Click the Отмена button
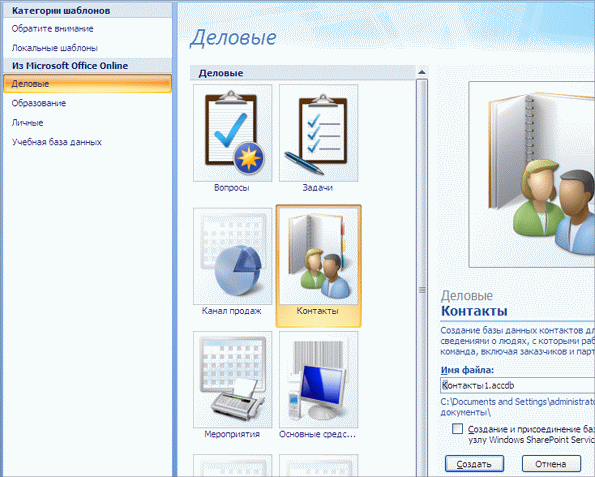Screen dimensions: 595x477 [x=551, y=464]
